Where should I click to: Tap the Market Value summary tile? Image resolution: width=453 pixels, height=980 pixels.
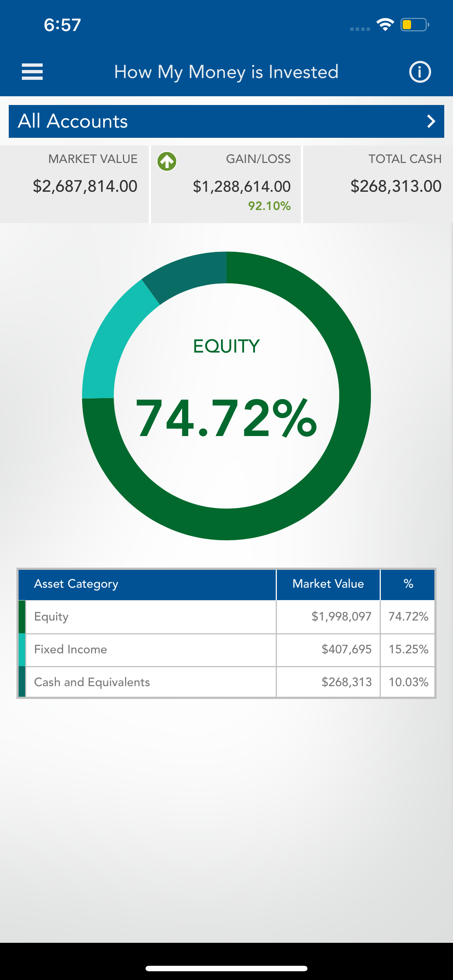74,184
